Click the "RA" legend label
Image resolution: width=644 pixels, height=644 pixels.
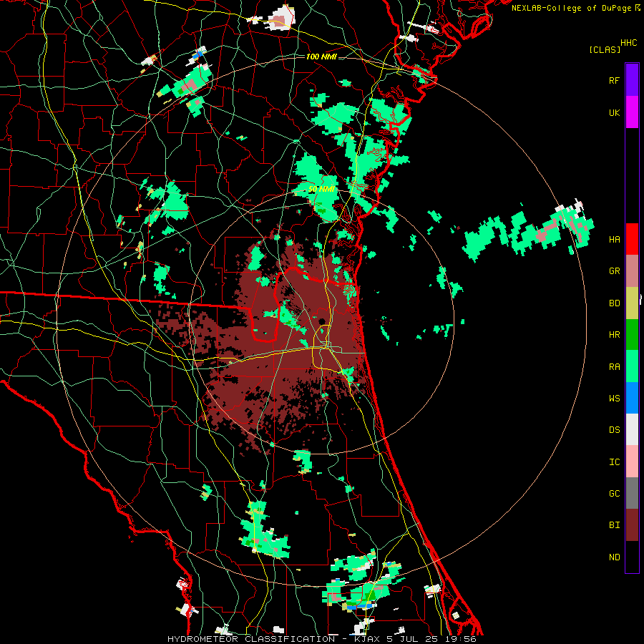[x=614, y=366]
